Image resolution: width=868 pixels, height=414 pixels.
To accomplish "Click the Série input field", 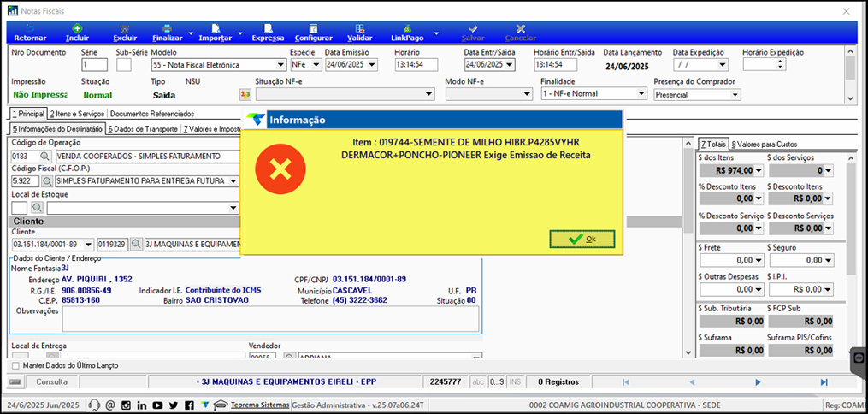I will point(94,65).
